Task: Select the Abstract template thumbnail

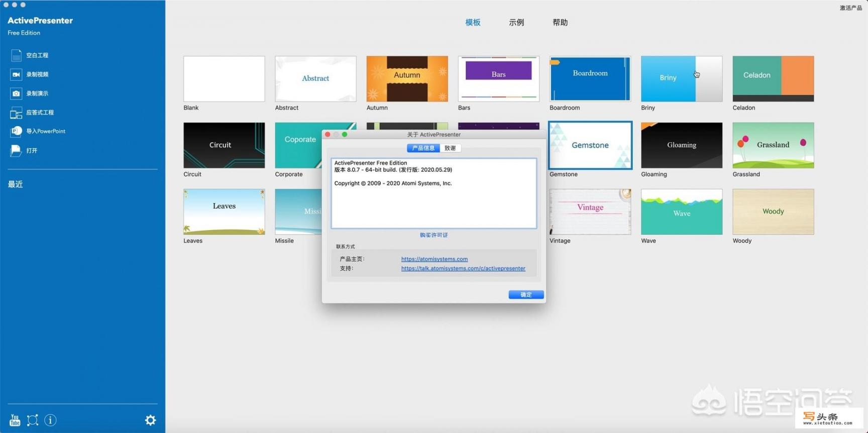Action: pos(315,79)
